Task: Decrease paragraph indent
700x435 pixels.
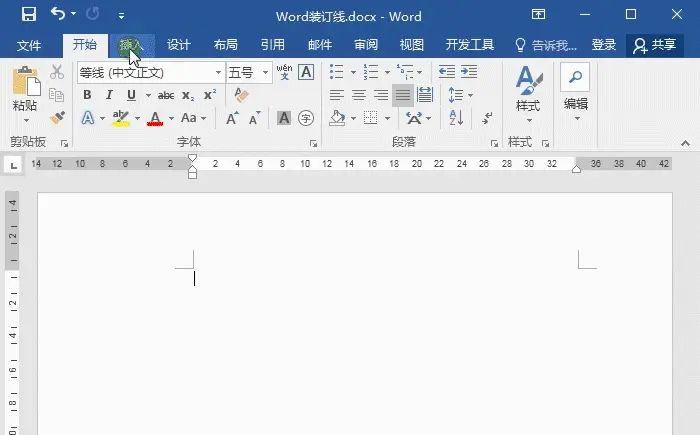Action: (446, 71)
